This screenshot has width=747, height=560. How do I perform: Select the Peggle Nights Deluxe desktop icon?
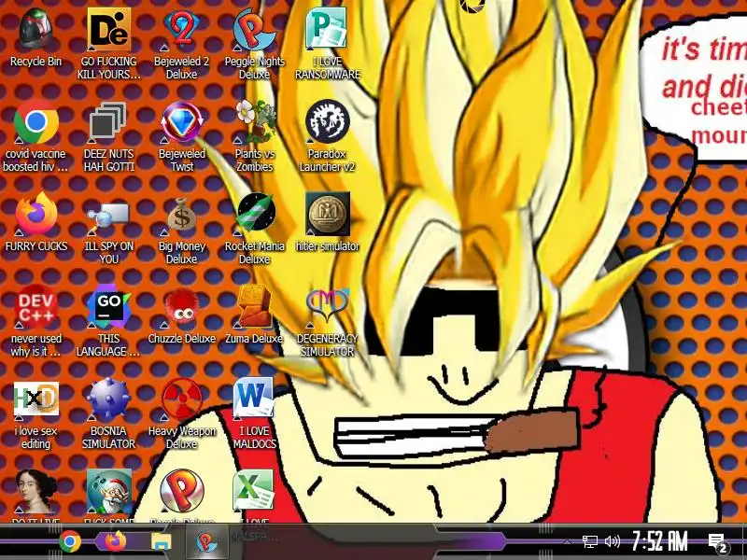[254, 30]
